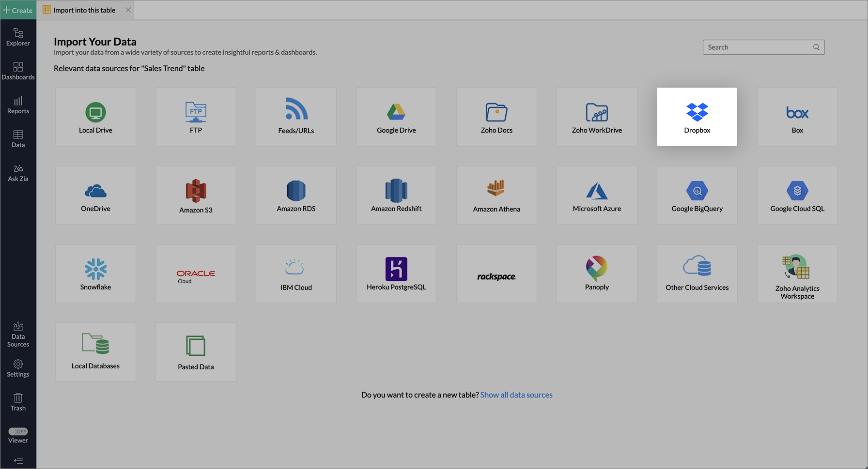Pick the Amazon S3 data source
868x469 pixels.
tap(196, 195)
